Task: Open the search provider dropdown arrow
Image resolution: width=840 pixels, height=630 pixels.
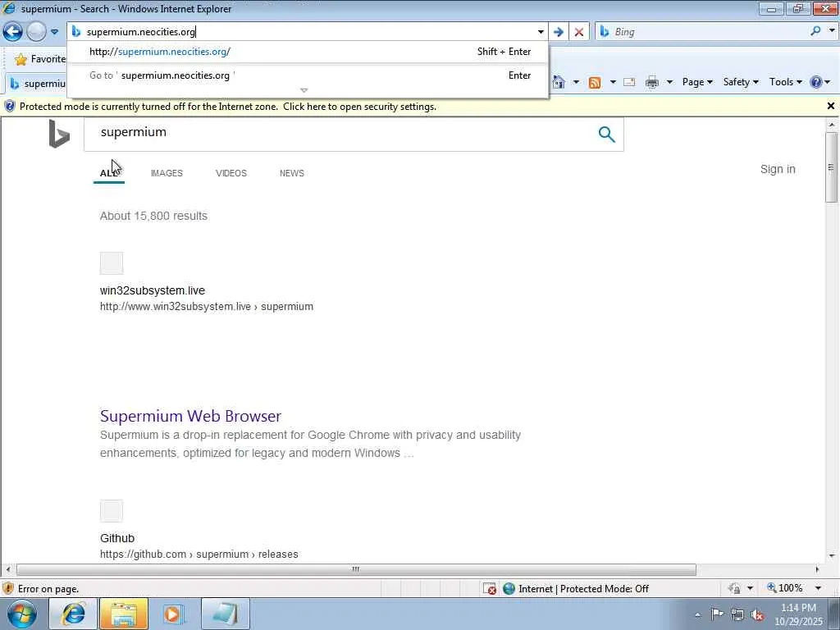Action: coord(831,31)
